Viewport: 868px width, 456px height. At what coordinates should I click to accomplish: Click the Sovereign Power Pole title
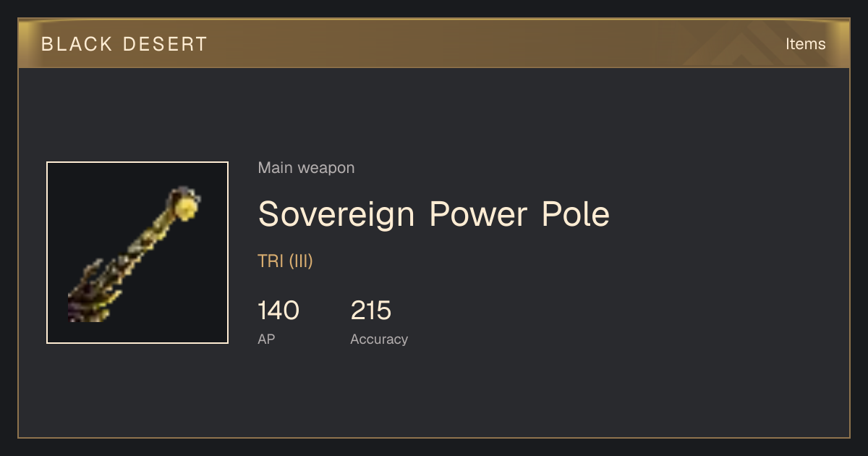pyautogui.click(x=434, y=214)
